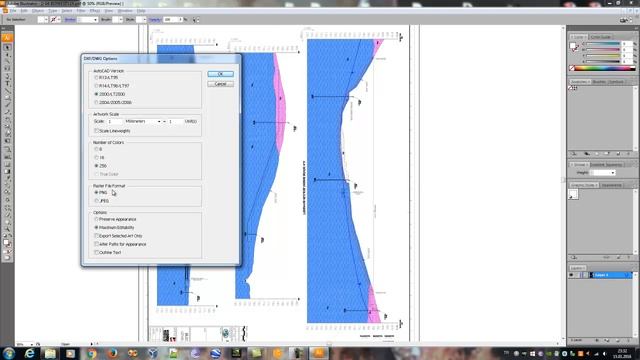This screenshot has height=360, width=640.
Task: Click the Illustrator logo at toolbox top
Action: click(x=7, y=38)
